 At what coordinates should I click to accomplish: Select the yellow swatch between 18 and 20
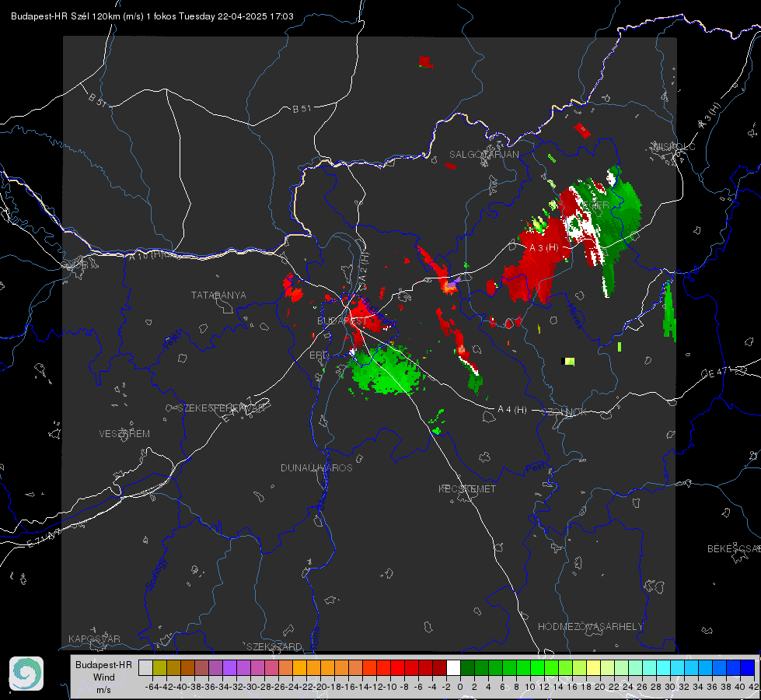point(594,668)
